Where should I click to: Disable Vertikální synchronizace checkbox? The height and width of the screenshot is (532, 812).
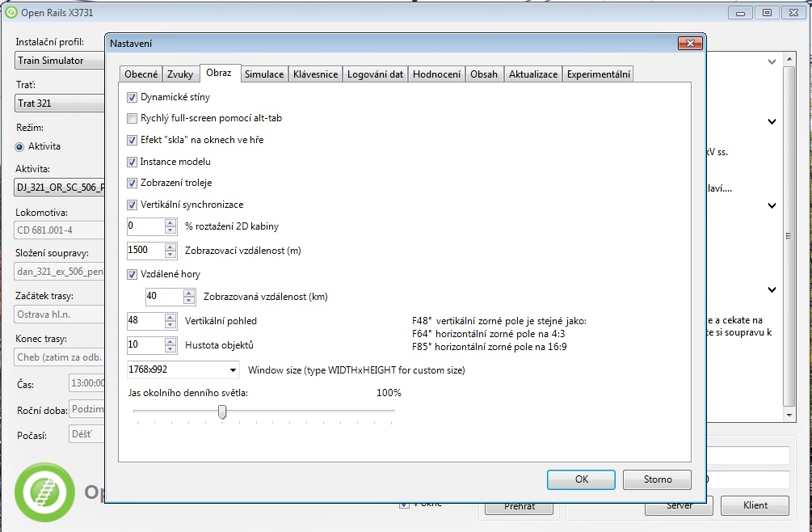pyautogui.click(x=133, y=205)
